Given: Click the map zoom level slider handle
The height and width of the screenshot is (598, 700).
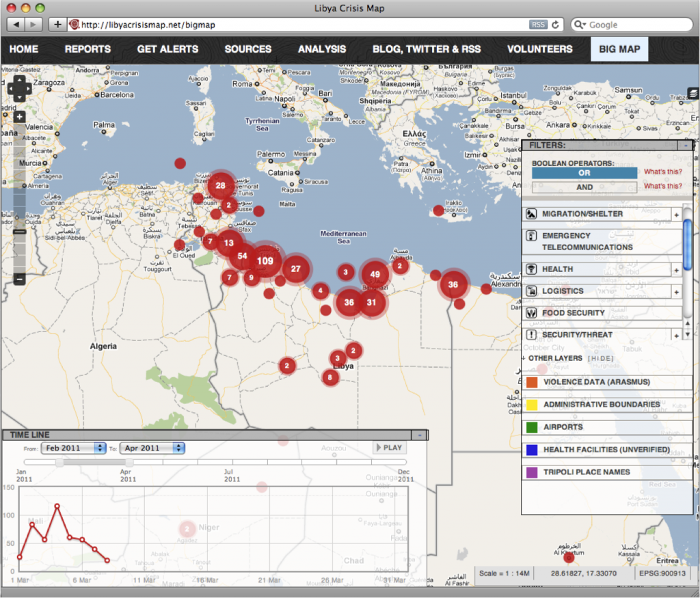Looking at the screenshot, I should coord(19,232).
